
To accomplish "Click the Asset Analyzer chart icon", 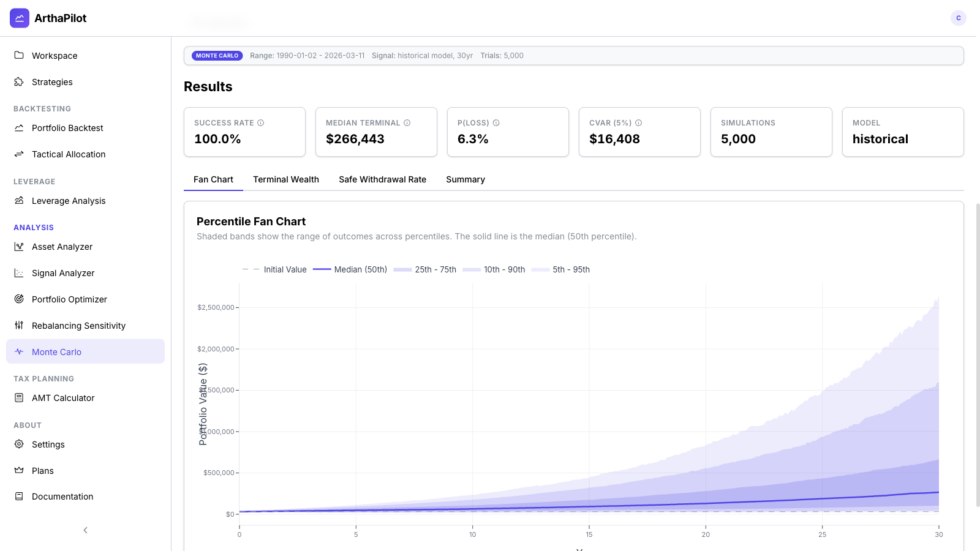I will [19, 247].
